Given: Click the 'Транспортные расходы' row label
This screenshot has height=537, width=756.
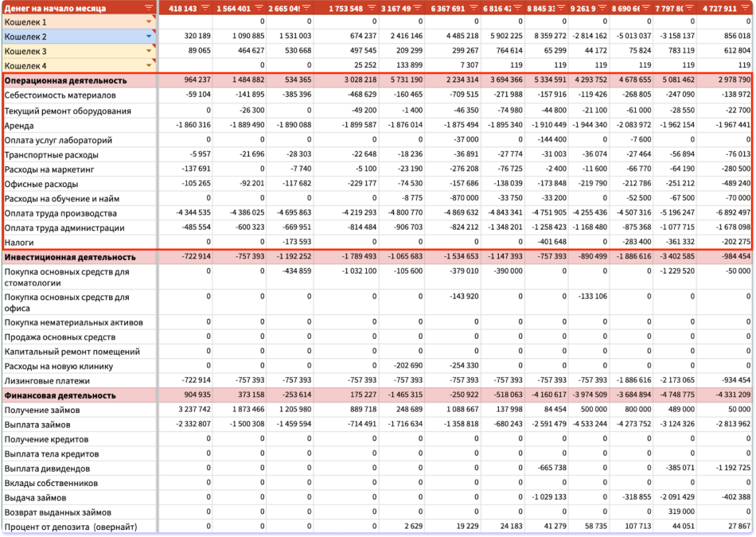Looking at the screenshot, I should (x=52, y=155).
